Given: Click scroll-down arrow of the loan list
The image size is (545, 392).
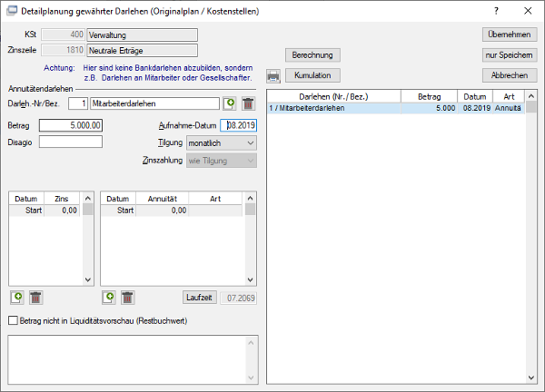Looking at the screenshot, I should point(530,377).
